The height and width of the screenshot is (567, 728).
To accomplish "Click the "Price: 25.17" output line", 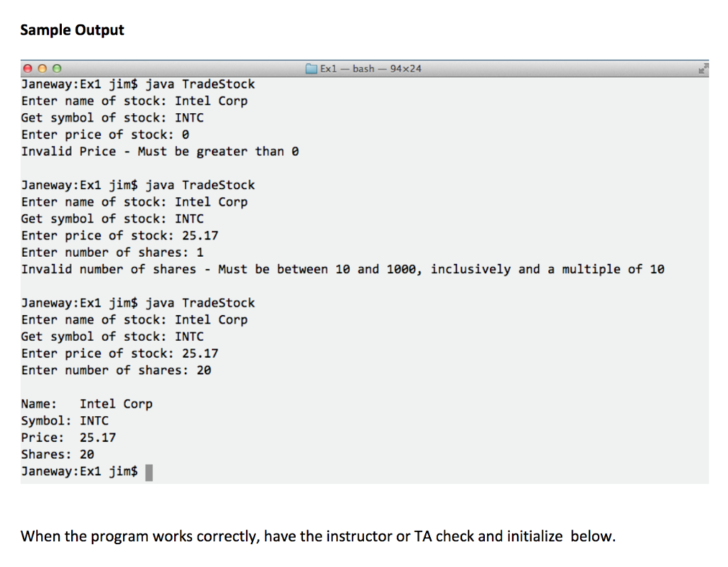I will click(x=68, y=438).
